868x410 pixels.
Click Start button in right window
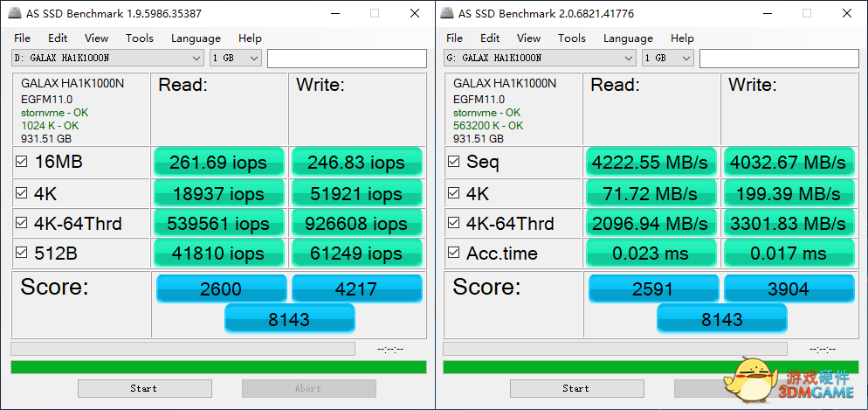click(577, 388)
